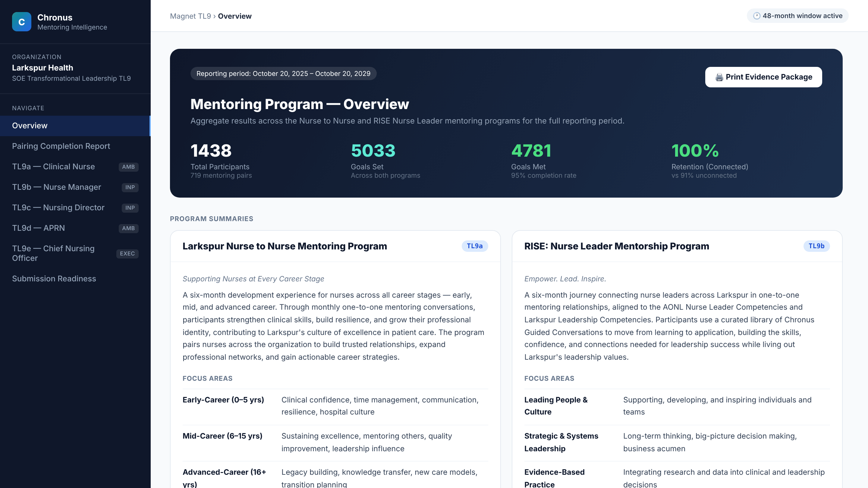
Task: Go to TL9a — Clinical Nurse
Action: [75, 167]
